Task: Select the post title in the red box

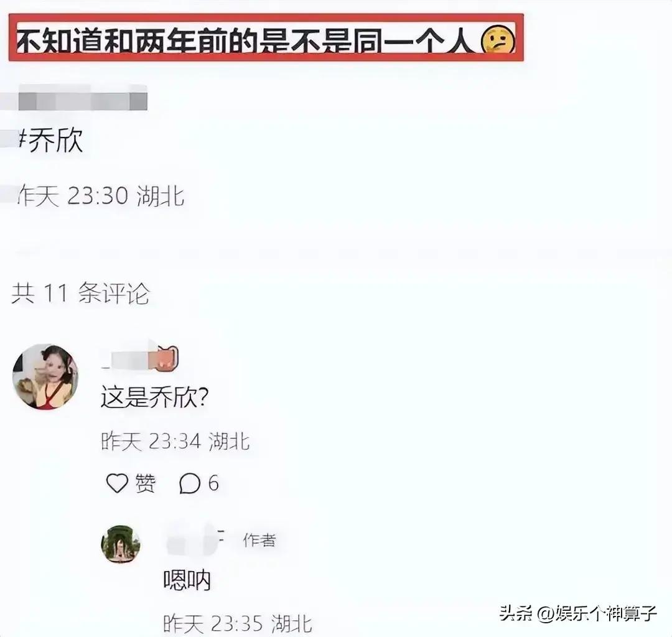Action: pos(266,38)
